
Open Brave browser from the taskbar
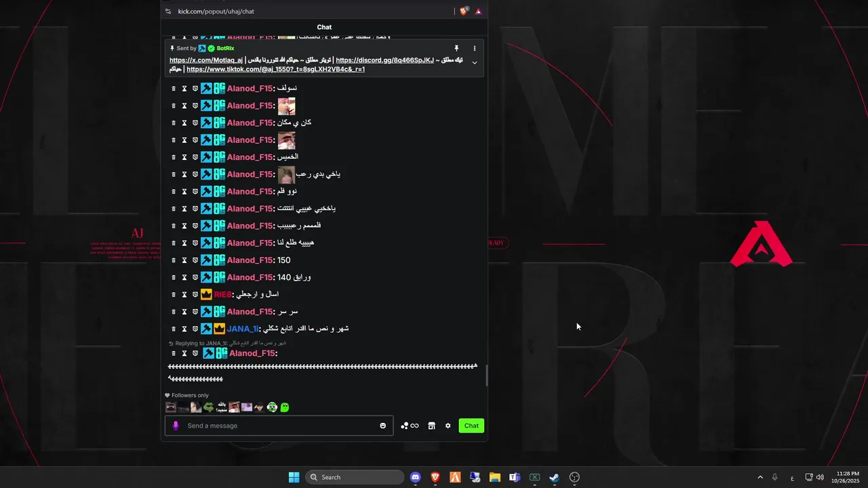tap(435, 477)
